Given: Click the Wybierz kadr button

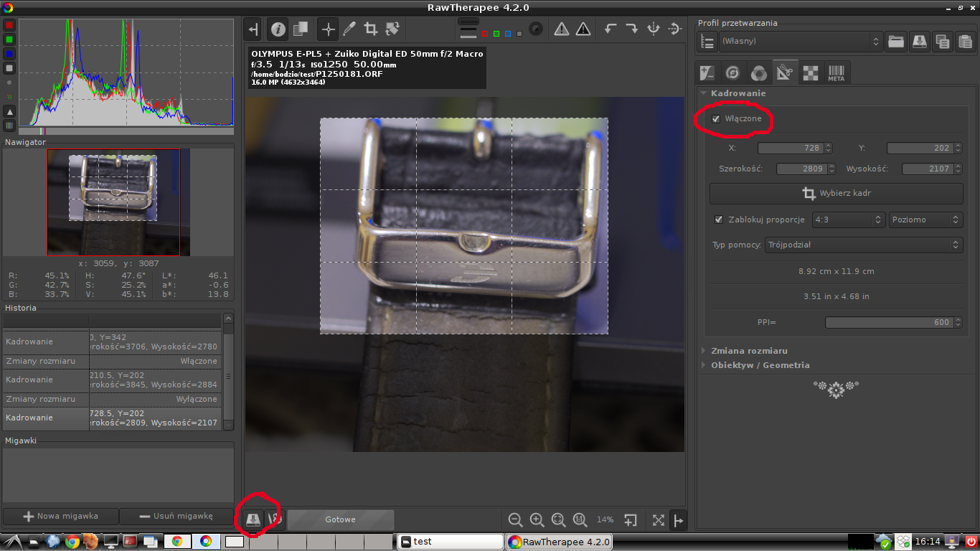Looking at the screenshot, I should tap(836, 194).
